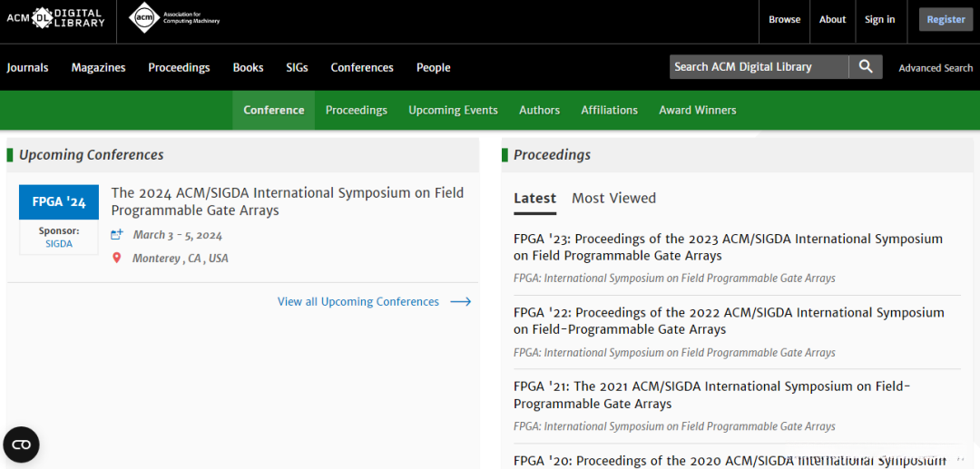Select the Latest proceedings tab

534,198
